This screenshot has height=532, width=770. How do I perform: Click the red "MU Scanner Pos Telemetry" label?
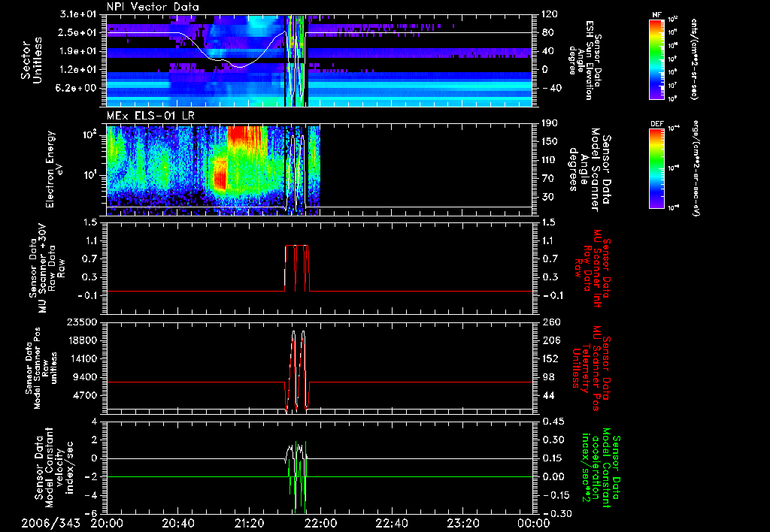(591, 368)
